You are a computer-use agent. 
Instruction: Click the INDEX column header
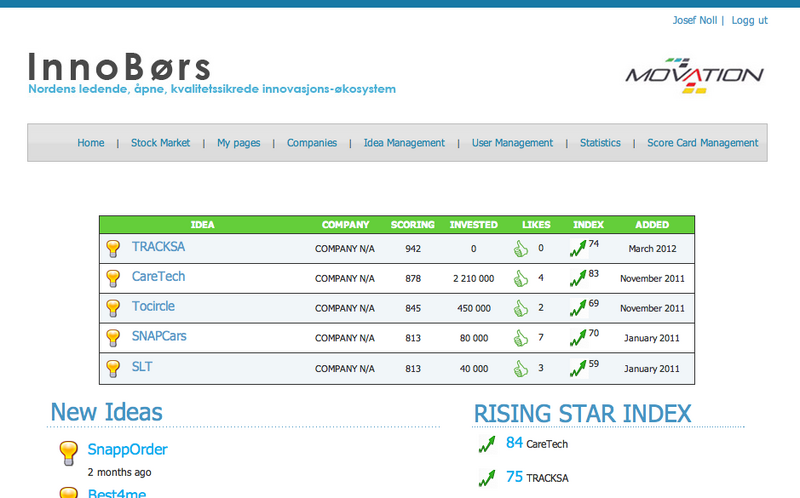(x=588, y=225)
